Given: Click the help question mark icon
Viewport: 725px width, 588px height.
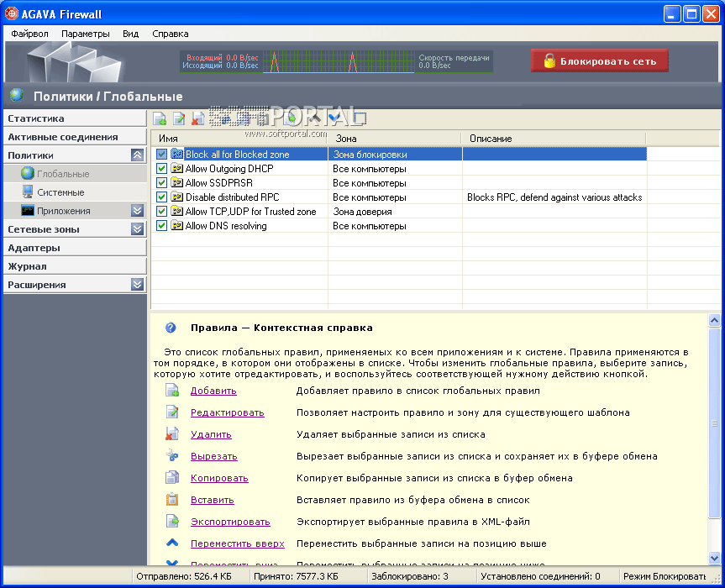Looking at the screenshot, I should [171, 328].
